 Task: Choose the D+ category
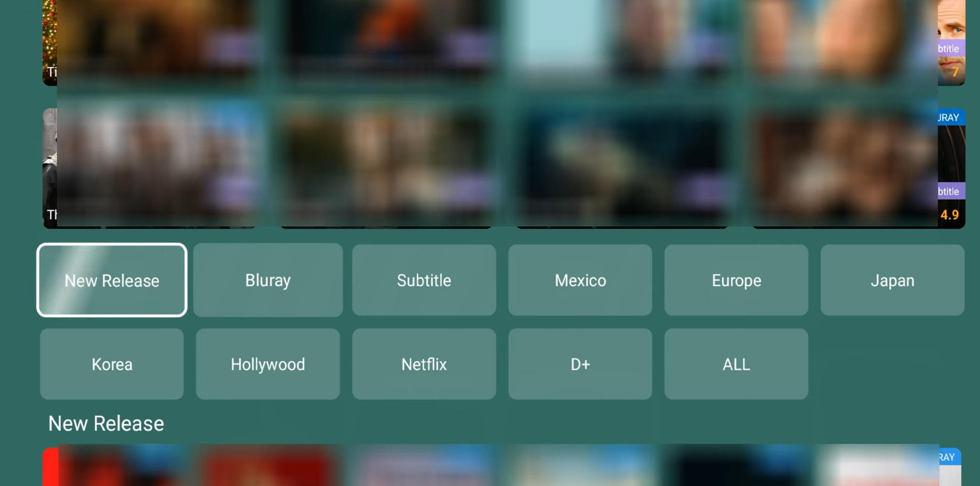click(580, 364)
